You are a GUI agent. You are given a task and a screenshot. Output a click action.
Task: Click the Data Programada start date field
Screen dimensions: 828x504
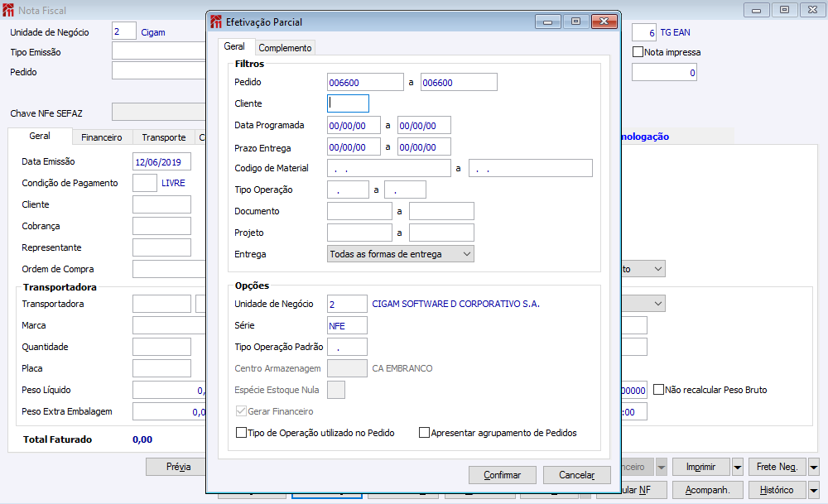(x=354, y=126)
